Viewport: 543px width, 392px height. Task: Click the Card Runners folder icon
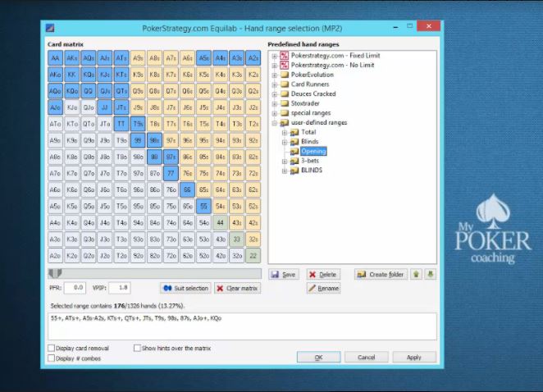click(x=285, y=84)
